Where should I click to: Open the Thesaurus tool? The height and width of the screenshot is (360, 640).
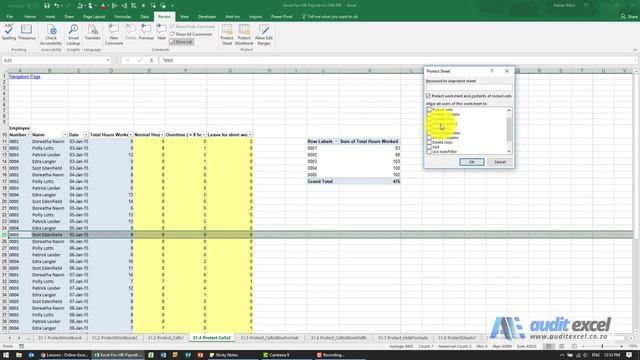27,33
